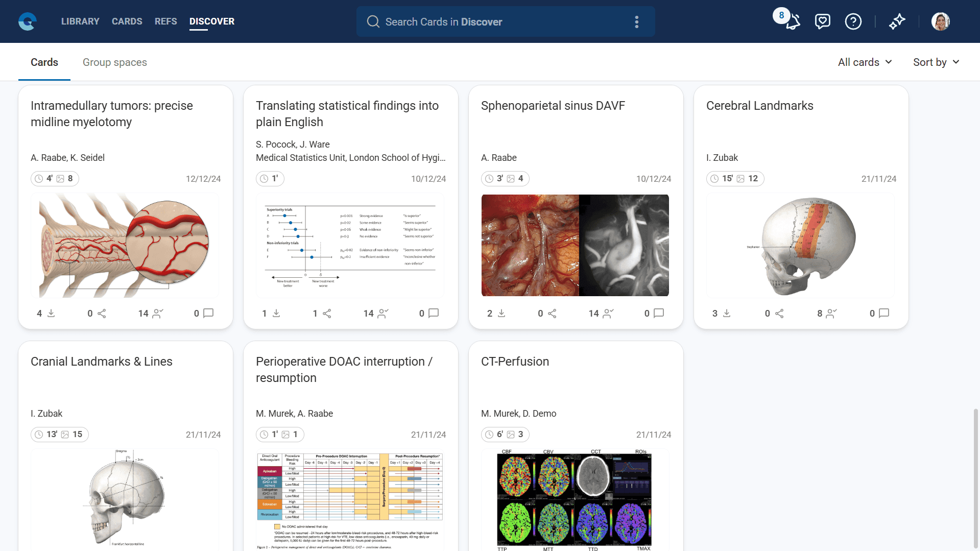Image resolution: width=980 pixels, height=551 pixels.
Task: Click the AI sparkles icon
Action: pos(897,21)
